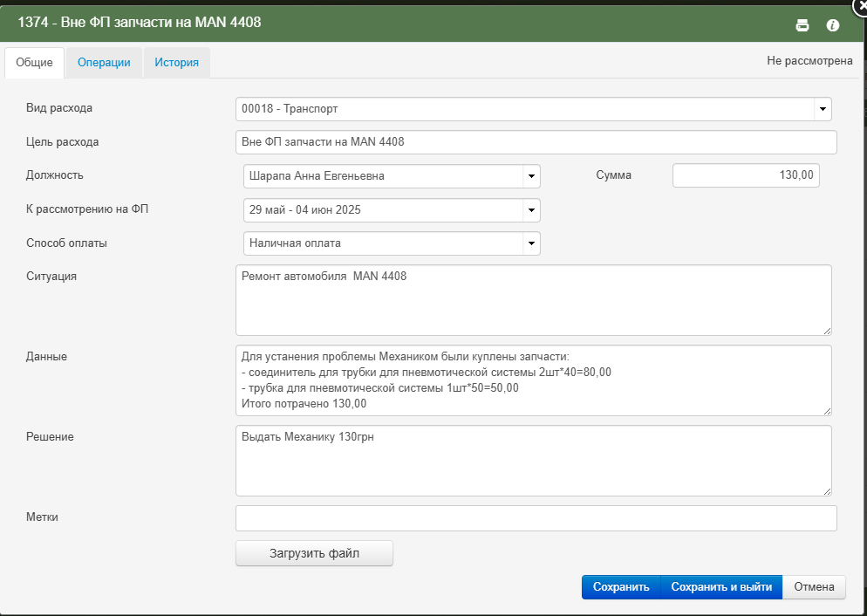This screenshot has width=867, height=616.
Task: Switch to the Операции tab
Action: (x=104, y=63)
